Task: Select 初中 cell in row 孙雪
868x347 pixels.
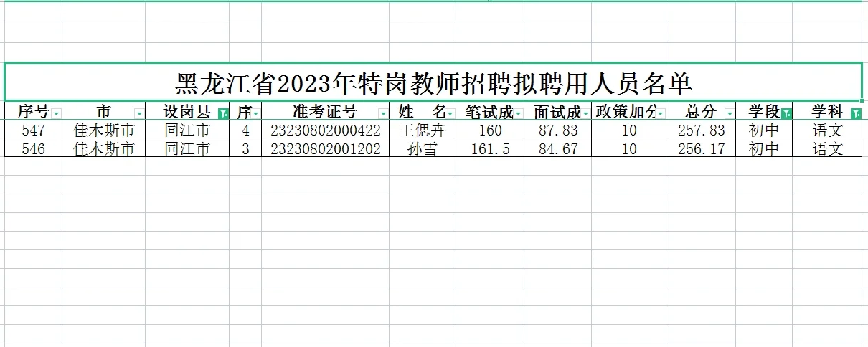Action: tap(764, 148)
